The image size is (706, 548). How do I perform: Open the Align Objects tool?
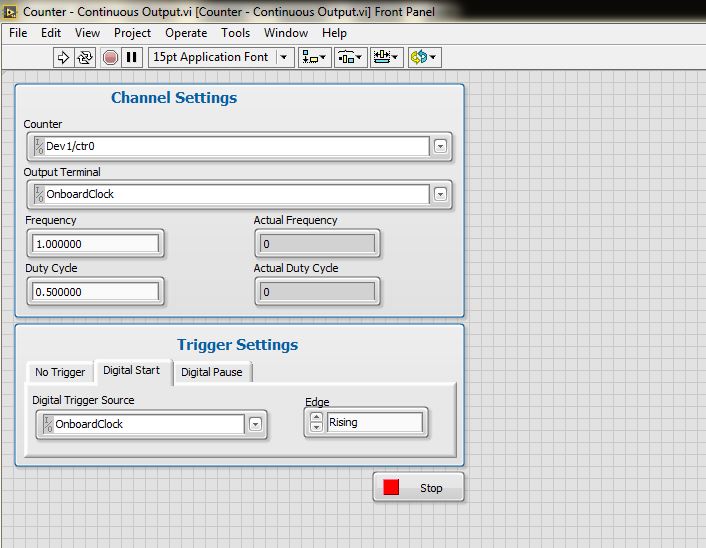click(x=315, y=57)
